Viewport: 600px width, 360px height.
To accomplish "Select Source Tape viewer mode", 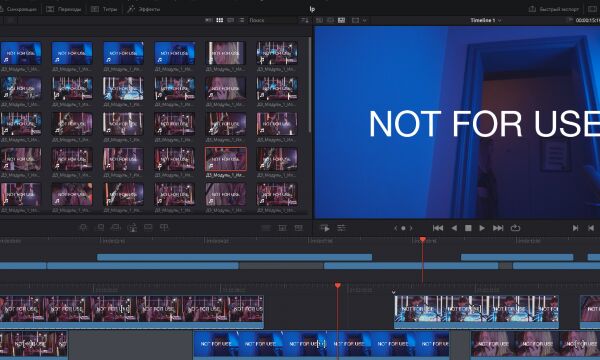I will point(330,20).
